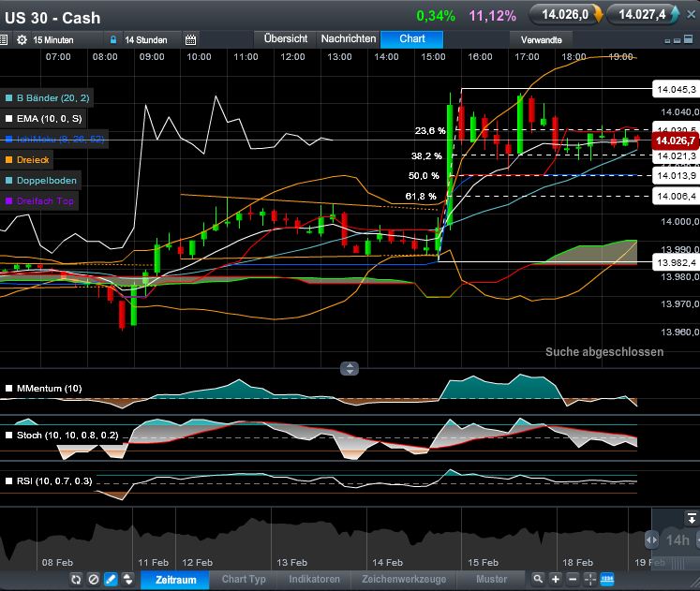The height and width of the screenshot is (591, 700).
Task: Toggle IchiMoku indicator visibility
Action: pyautogui.click(x=54, y=140)
